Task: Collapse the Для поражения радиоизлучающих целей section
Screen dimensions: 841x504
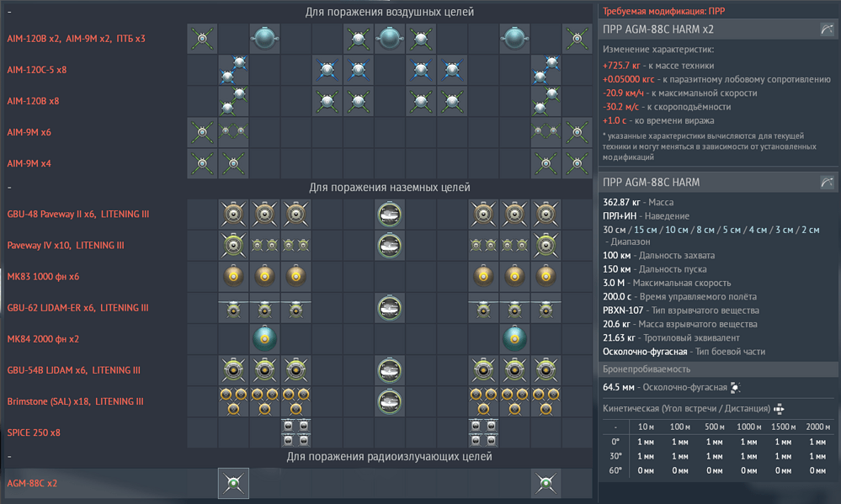Action: point(9,456)
